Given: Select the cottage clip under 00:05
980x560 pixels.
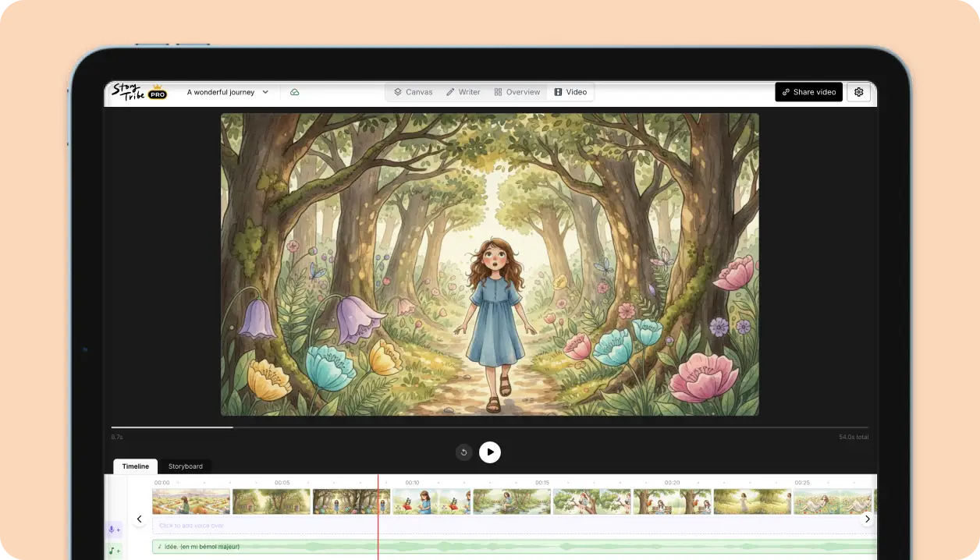Looking at the screenshot, I should (x=272, y=502).
